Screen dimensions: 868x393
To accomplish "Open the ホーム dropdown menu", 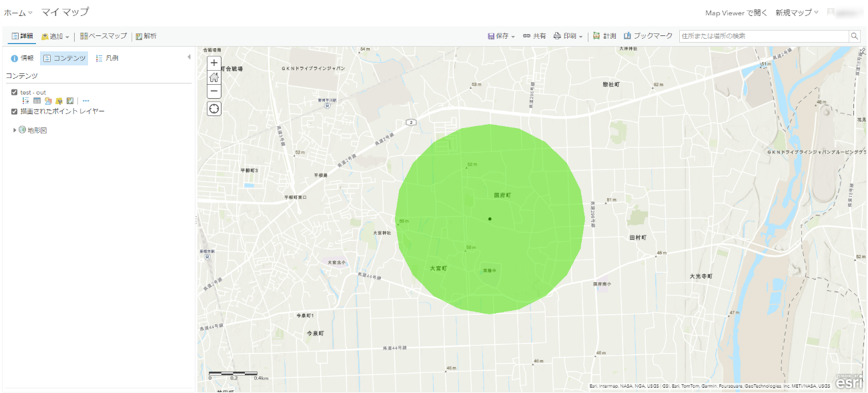I will coord(18,13).
